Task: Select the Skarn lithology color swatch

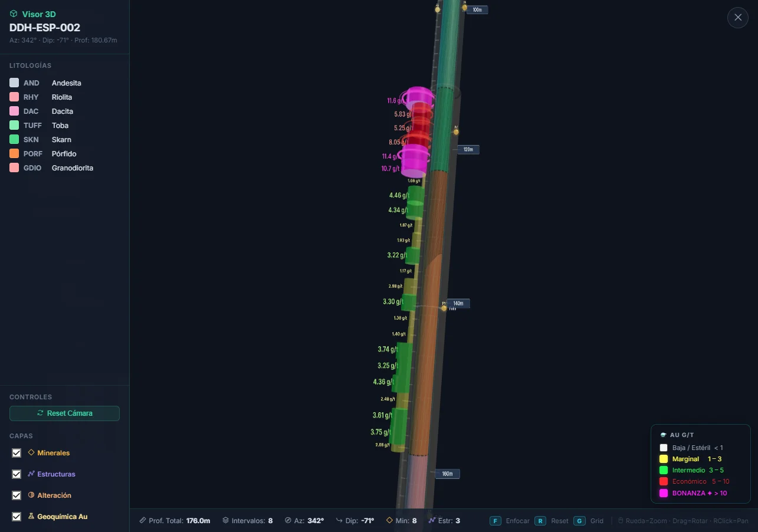Action: (14, 139)
